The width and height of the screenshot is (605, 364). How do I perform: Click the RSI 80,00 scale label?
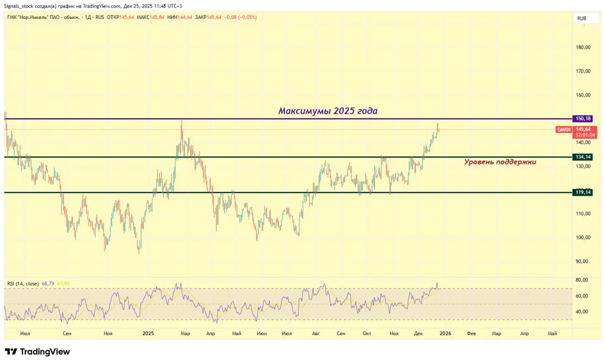pyautogui.click(x=582, y=280)
